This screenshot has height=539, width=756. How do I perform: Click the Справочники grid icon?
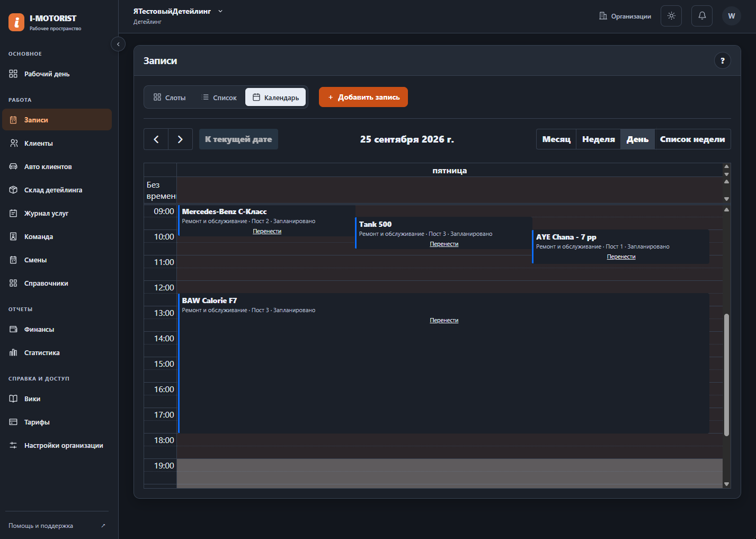(13, 283)
